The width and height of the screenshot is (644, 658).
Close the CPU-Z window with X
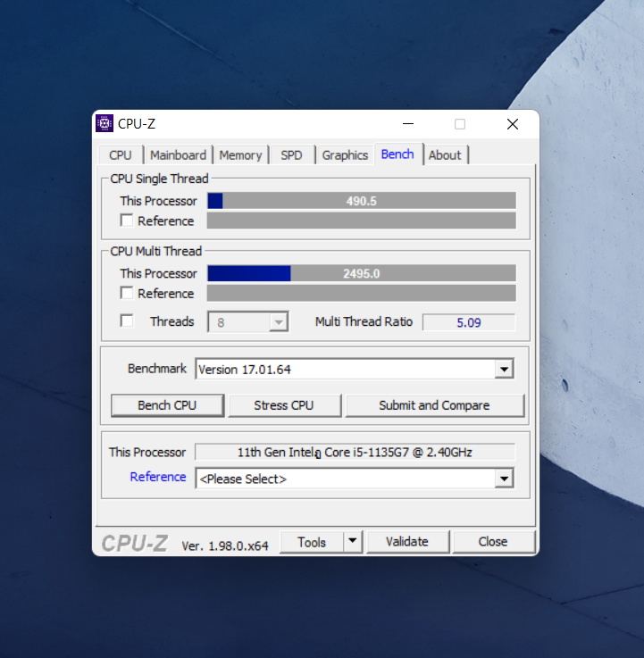(513, 124)
